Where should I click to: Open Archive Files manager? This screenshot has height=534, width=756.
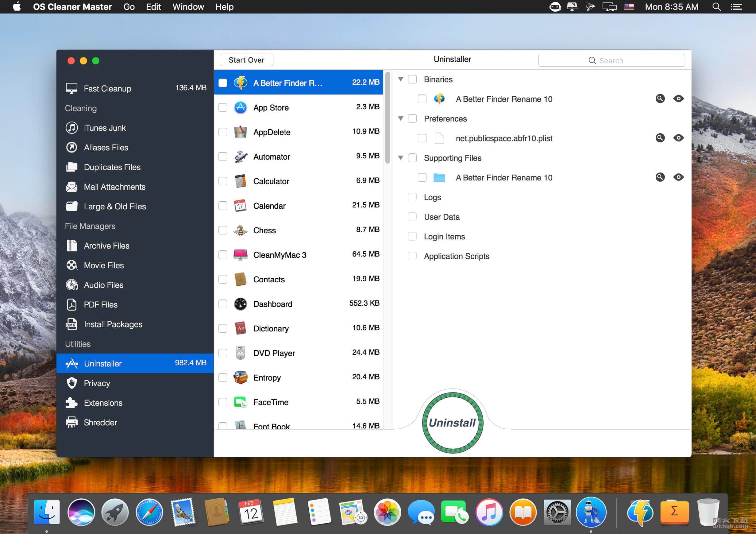point(135,246)
